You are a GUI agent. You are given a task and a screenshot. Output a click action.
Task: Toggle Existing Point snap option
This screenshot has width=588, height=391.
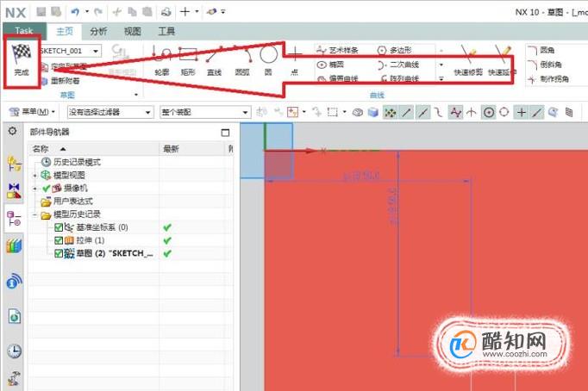522,112
